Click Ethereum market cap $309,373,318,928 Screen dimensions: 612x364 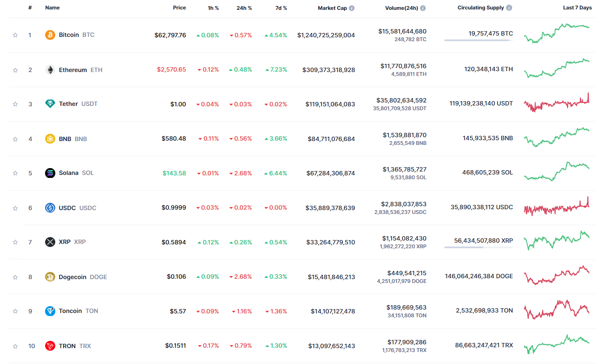pos(329,70)
